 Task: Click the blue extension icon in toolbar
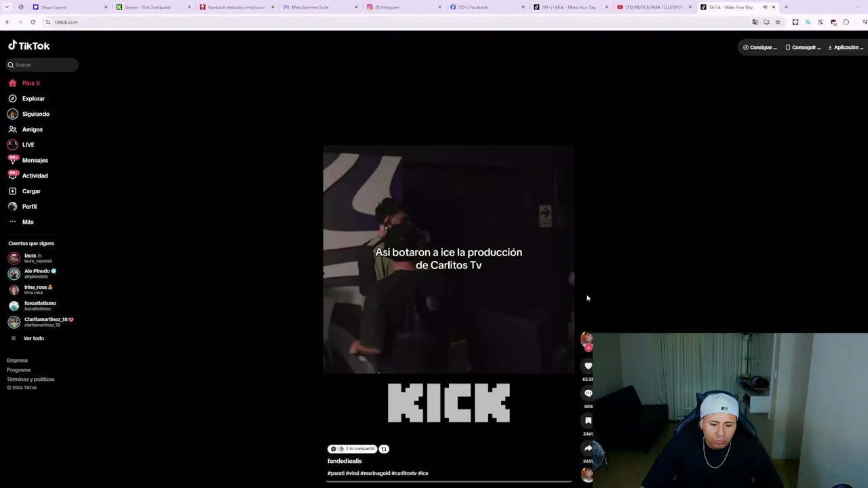tap(808, 22)
